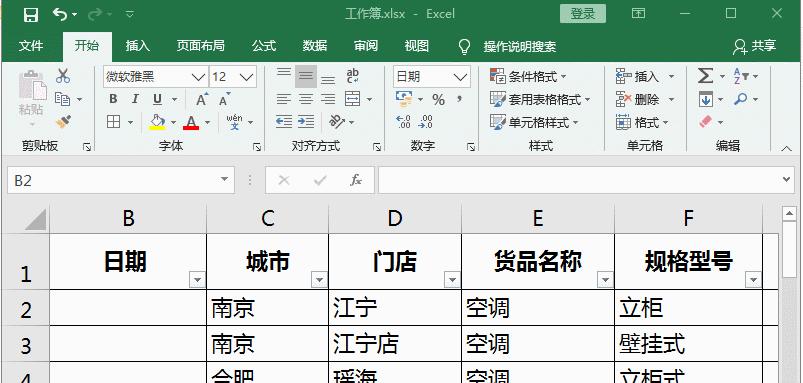This screenshot has height=383, width=803.
Task: Click the Wrap text icon
Action: (x=353, y=76)
